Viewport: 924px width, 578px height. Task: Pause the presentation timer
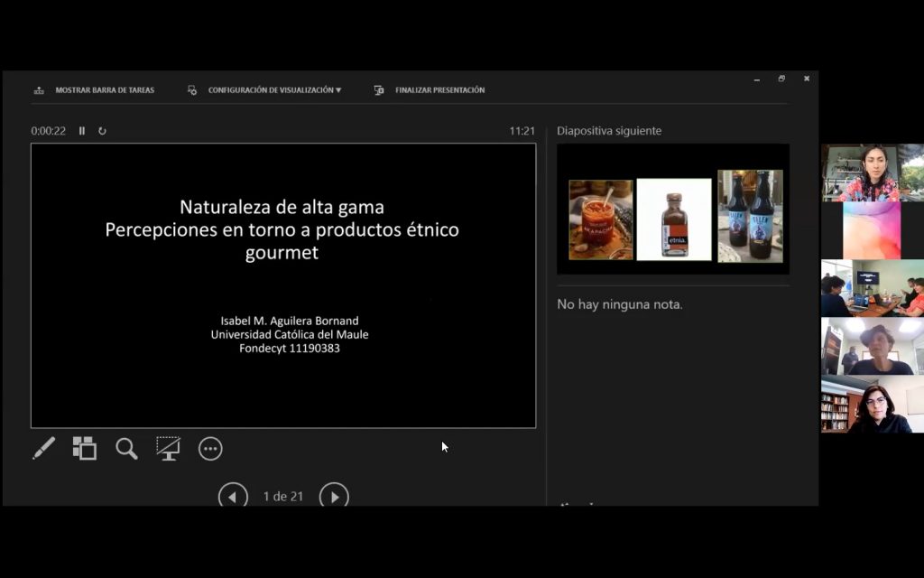(x=82, y=131)
